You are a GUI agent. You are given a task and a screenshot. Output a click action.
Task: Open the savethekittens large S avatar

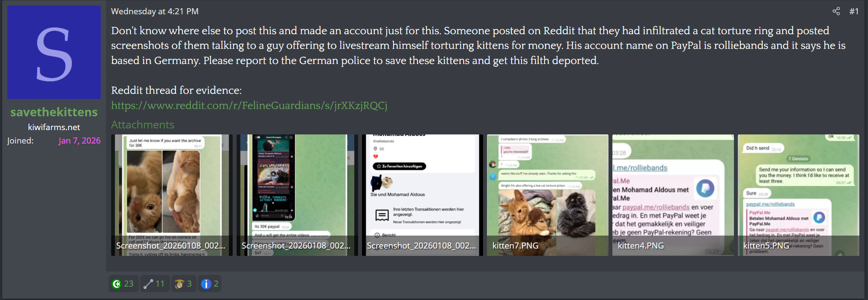tap(54, 52)
